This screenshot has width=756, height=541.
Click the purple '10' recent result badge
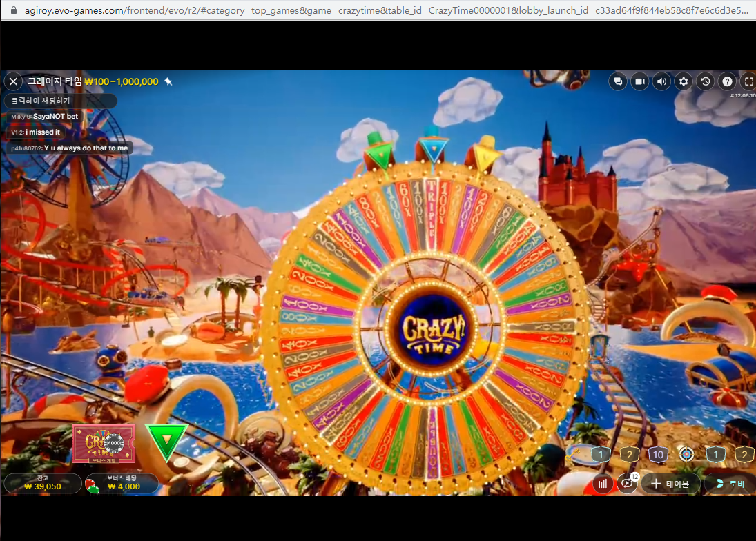tap(658, 454)
